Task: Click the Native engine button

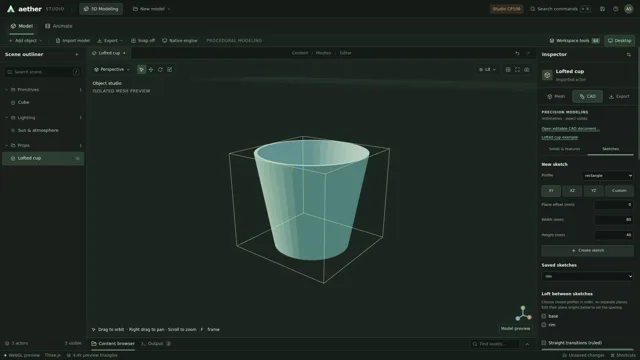Action: [180, 40]
